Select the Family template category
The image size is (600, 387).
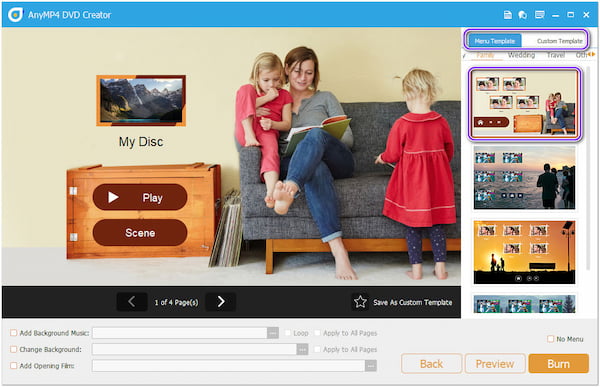click(x=485, y=55)
